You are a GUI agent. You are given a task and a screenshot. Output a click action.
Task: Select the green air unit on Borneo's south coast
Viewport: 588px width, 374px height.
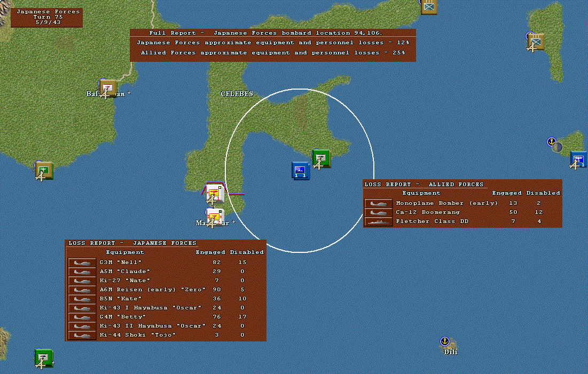(x=44, y=171)
